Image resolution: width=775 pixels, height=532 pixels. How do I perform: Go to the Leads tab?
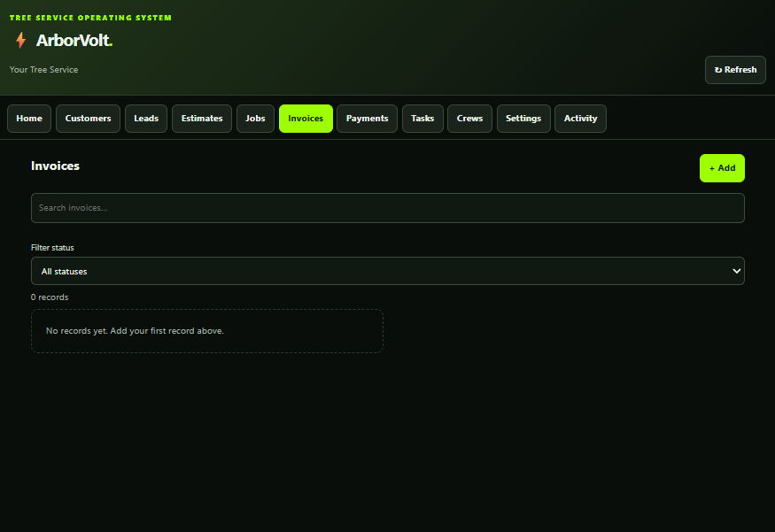tap(146, 119)
